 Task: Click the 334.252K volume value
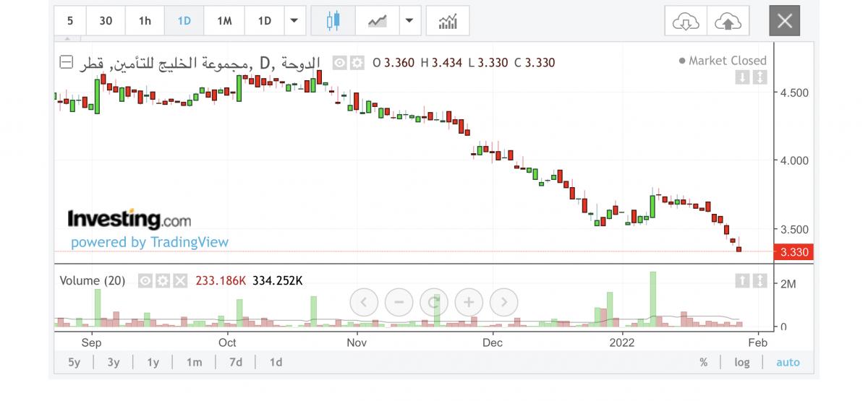[277, 280]
